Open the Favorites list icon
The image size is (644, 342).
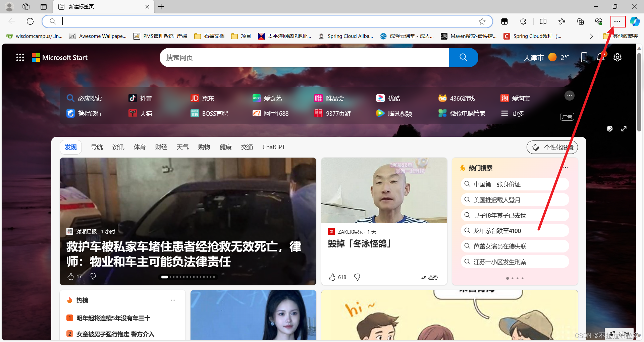pyautogui.click(x=562, y=21)
